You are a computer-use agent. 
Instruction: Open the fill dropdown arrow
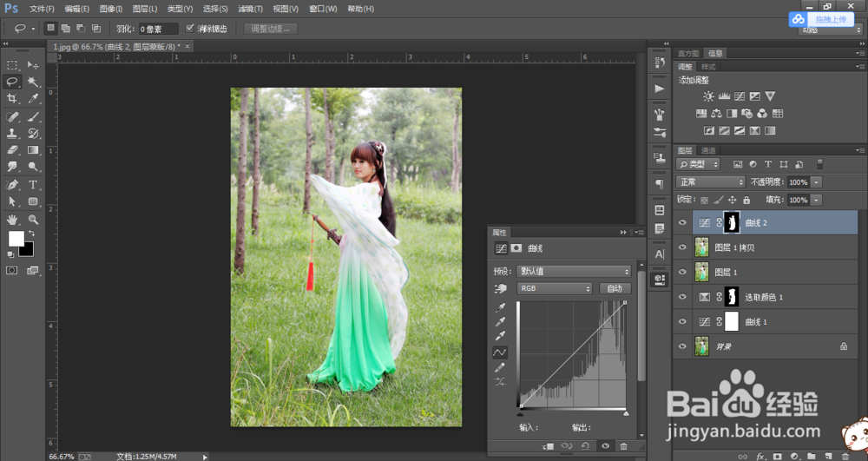[817, 200]
